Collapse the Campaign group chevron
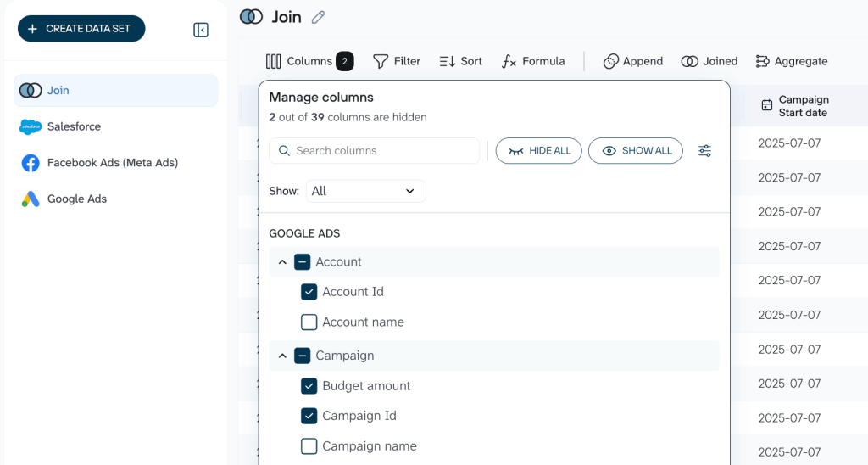The width and height of the screenshot is (868, 465). pyautogui.click(x=282, y=356)
